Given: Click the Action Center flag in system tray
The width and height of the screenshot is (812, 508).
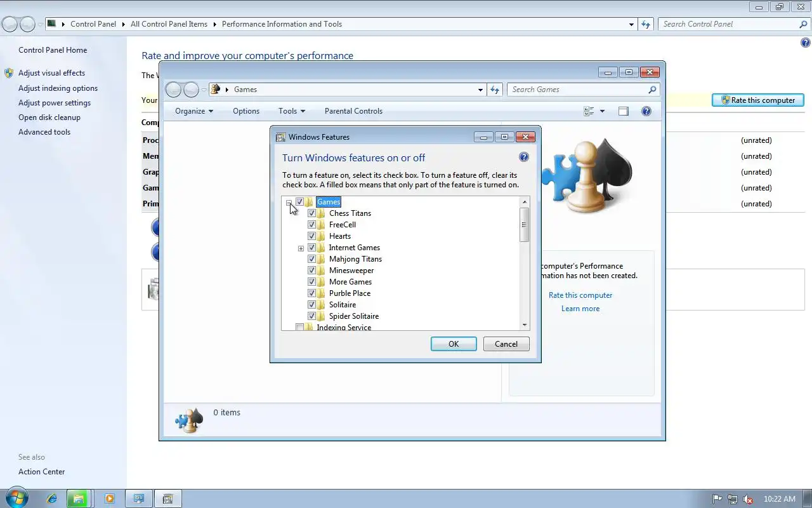Looking at the screenshot, I should click(717, 499).
